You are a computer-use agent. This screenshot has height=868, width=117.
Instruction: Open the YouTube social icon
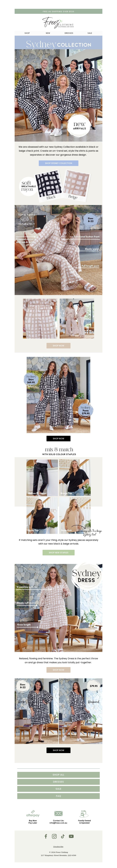[x=71, y=836]
